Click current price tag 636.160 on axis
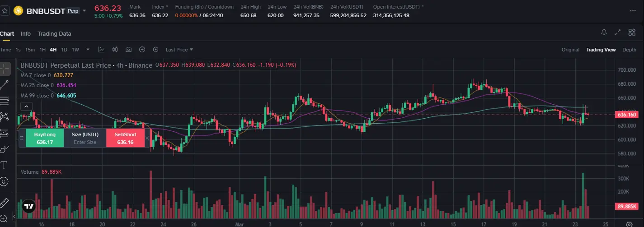This screenshot has width=644, height=227. point(627,115)
